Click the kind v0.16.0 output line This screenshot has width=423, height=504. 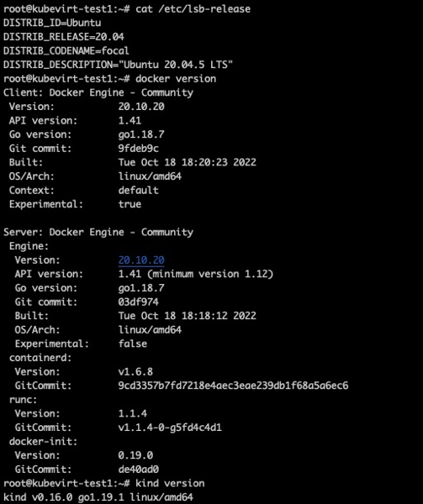pyautogui.click(x=98, y=497)
